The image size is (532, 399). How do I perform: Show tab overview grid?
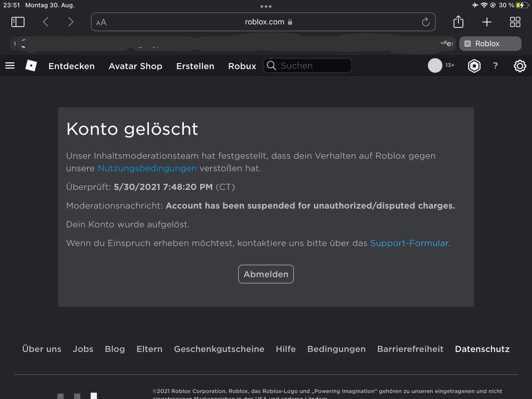point(515,22)
